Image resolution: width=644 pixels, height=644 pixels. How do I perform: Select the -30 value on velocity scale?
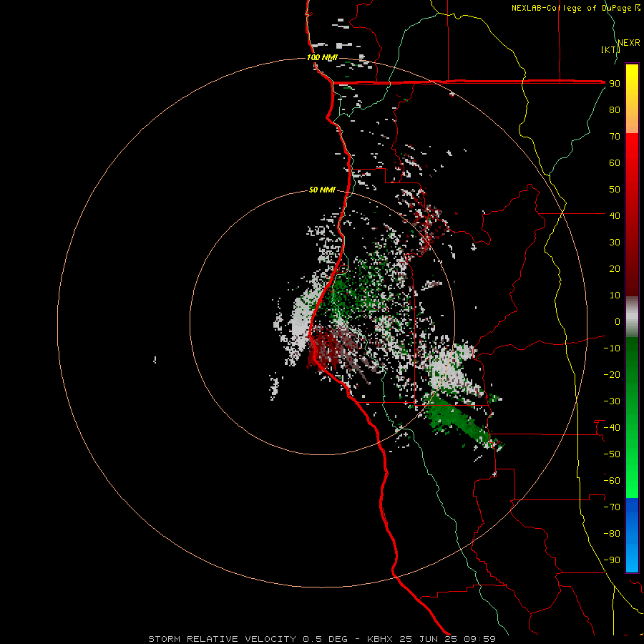click(x=612, y=401)
